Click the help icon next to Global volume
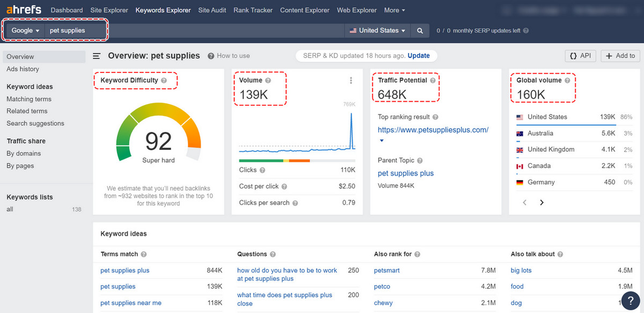 pos(568,81)
